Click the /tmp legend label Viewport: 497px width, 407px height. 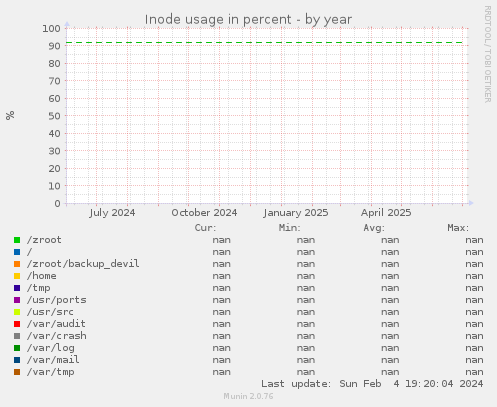[38, 288]
